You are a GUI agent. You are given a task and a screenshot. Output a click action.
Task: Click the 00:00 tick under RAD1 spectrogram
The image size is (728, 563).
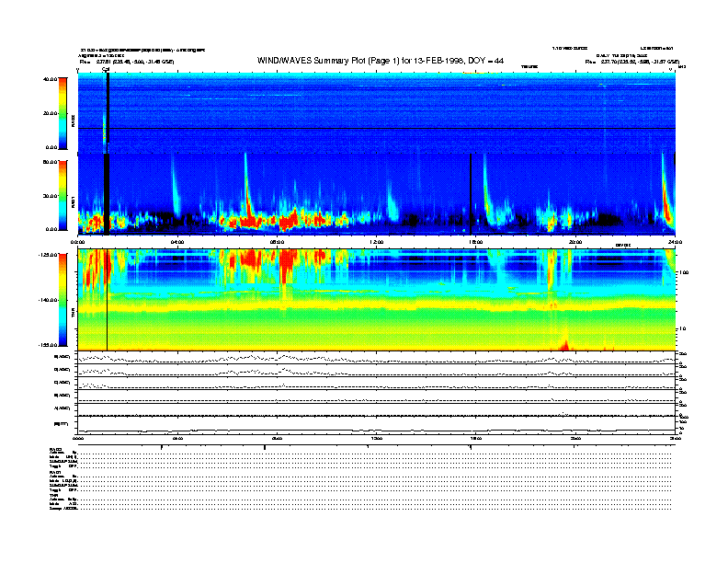(x=77, y=242)
